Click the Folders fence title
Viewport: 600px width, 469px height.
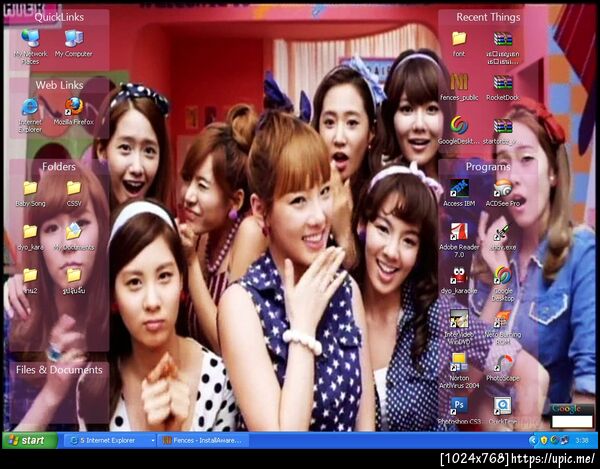(59, 166)
